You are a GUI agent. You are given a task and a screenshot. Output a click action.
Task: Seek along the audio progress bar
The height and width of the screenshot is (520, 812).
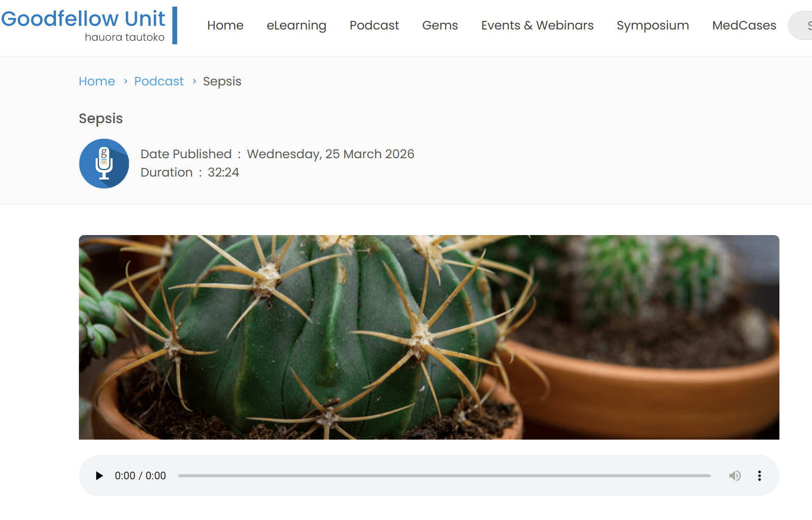coord(444,476)
